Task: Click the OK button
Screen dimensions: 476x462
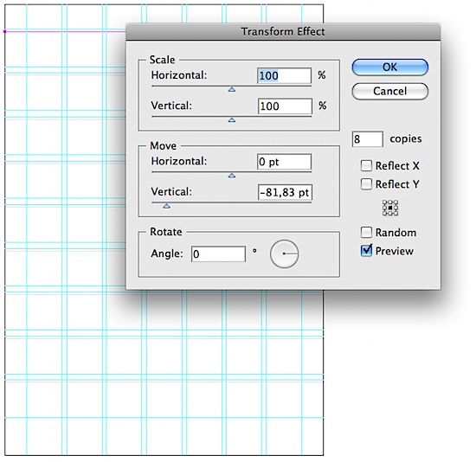Action: (x=389, y=67)
